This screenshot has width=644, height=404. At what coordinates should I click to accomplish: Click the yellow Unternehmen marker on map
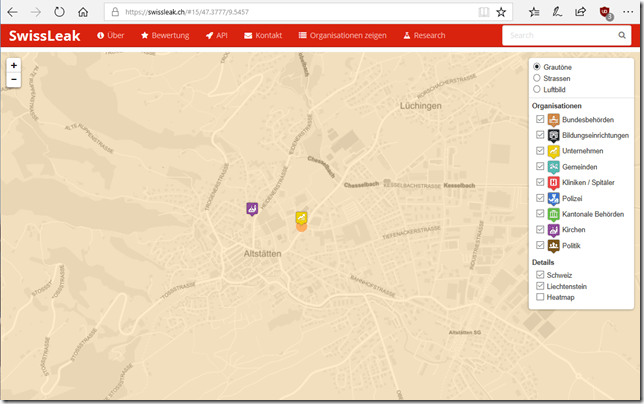click(x=301, y=217)
